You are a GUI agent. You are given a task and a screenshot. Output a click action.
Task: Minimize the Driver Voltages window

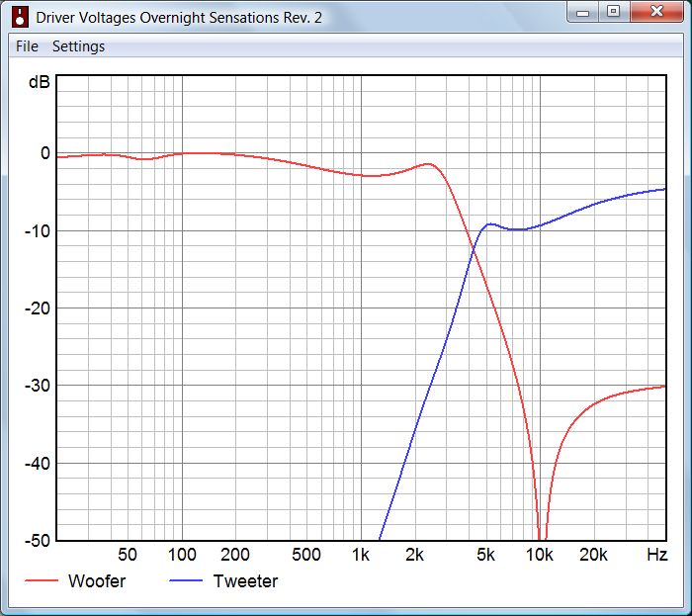582,12
